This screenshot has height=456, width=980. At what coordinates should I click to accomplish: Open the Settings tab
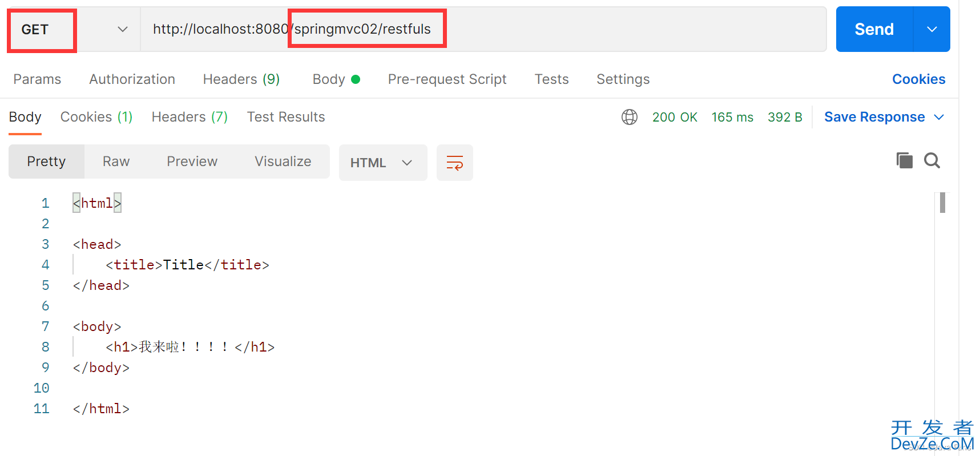pos(623,79)
